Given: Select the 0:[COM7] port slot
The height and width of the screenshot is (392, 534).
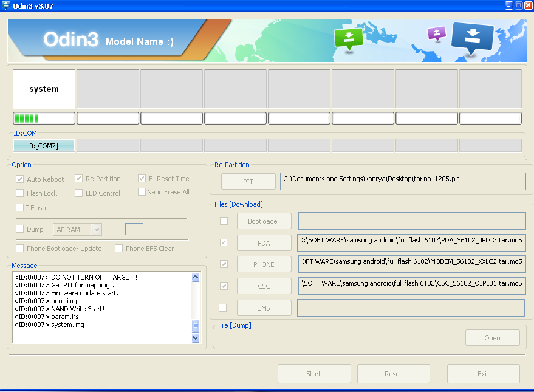Looking at the screenshot, I should pos(44,145).
